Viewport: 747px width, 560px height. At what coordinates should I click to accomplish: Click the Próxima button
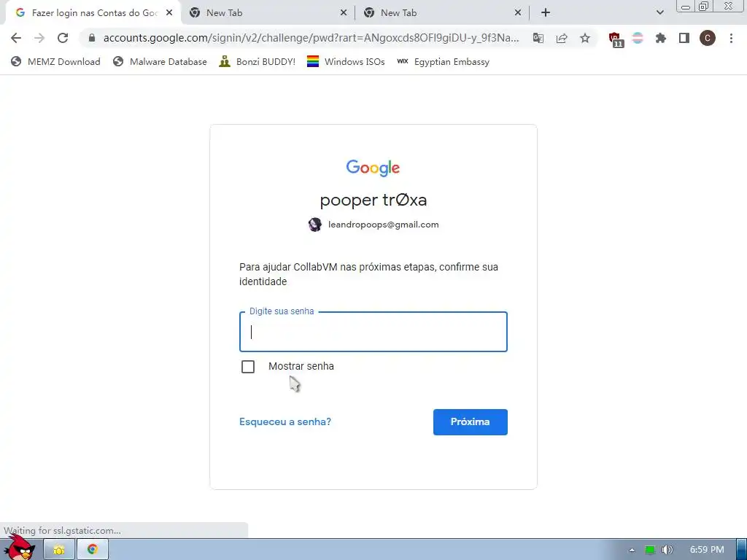pyautogui.click(x=471, y=422)
